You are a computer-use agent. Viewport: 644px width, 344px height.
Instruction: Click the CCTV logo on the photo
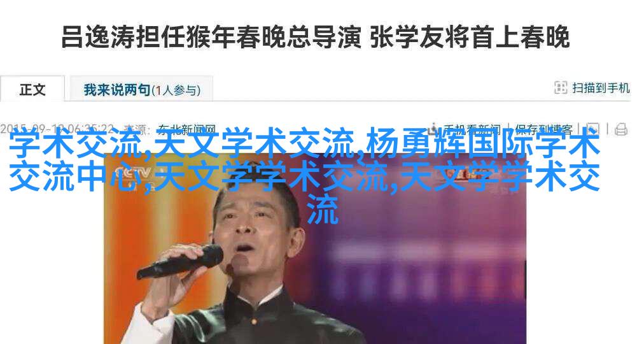coord(132,175)
